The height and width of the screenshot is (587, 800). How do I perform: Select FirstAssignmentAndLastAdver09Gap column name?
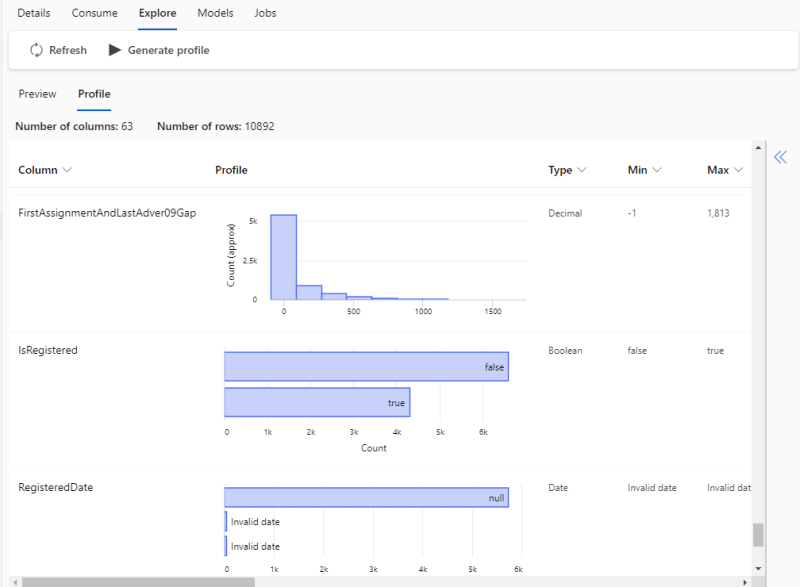click(x=107, y=213)
